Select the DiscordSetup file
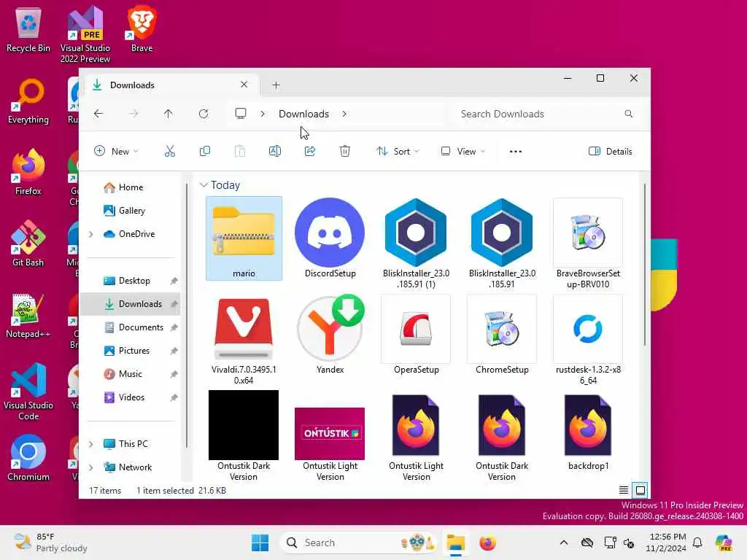This screenshot has width=747, height=560. tap(330, 238)
